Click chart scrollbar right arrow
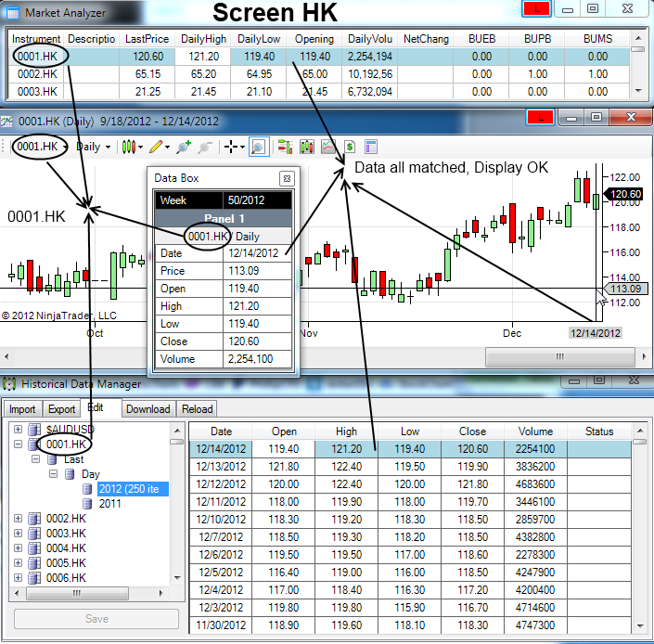Image resolution: width=654 pixels, height=644 pixels. click(x=644, y=356)
